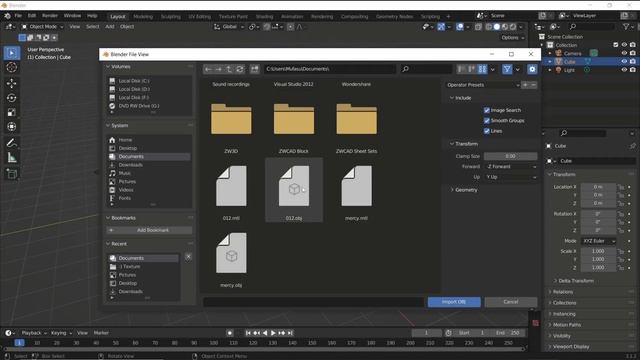This screenshot has height=360, width=640.
Task: Refresh the file list
Action: [x=240, y=69]
